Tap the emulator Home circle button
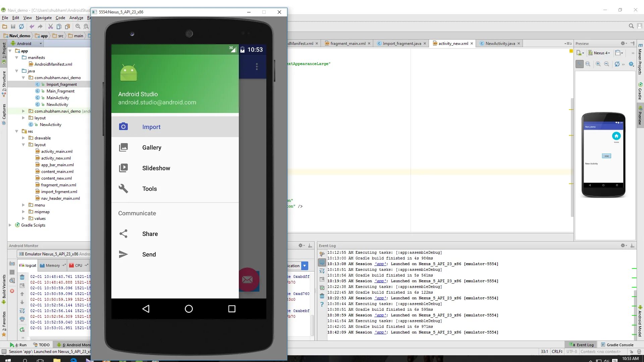This screenshot has width=644, height=362. point(189,309)
